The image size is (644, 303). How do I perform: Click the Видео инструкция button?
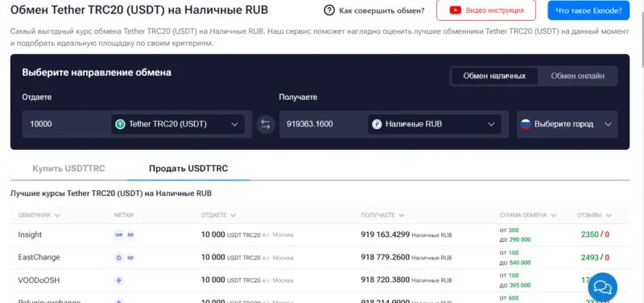click(486, 10)
